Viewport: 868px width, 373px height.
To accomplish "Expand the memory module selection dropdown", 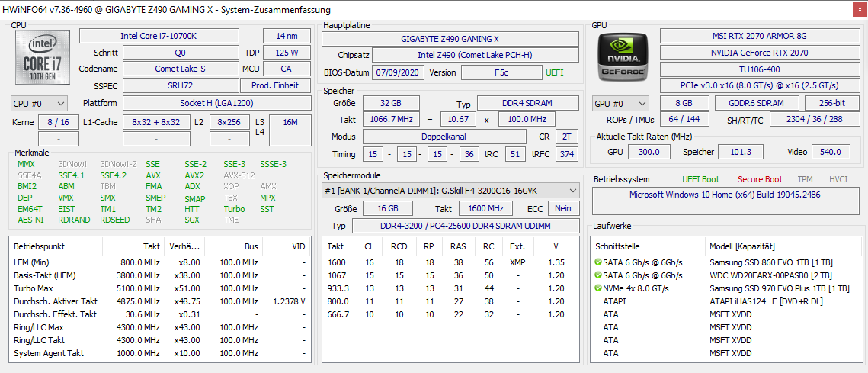I will tap(450, 191).
